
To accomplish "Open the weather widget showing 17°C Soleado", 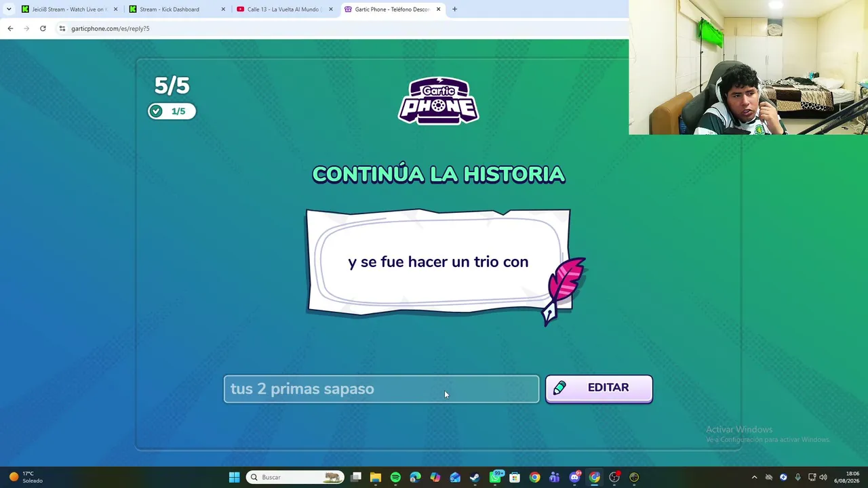I will pyautogui.click(x=26, y=477).
